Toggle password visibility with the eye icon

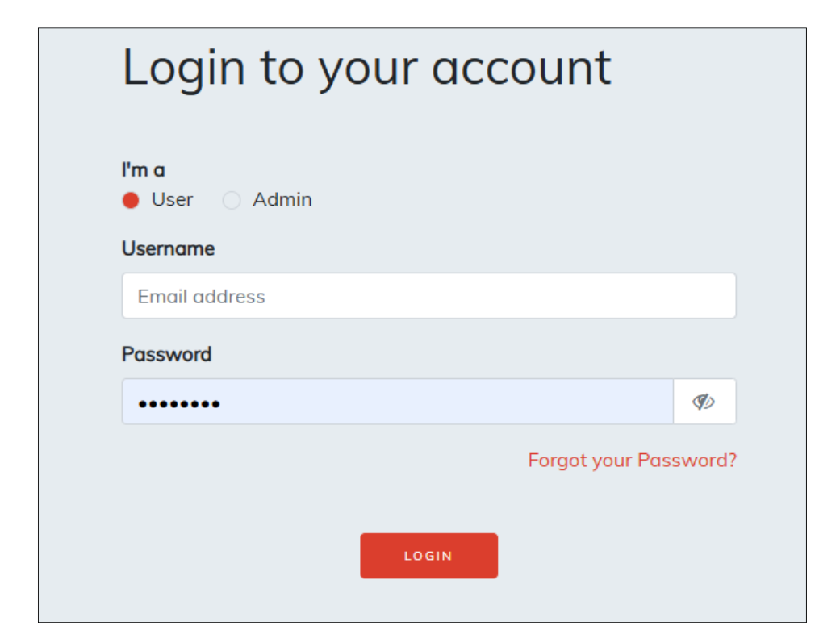[704, 402]
